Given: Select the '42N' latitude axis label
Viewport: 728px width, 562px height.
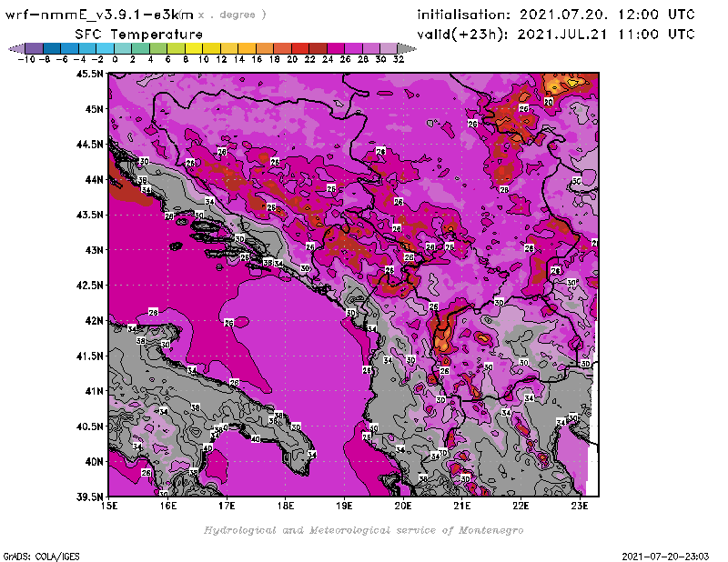Looking at the screenshot, I should click(x=94, y=321).
